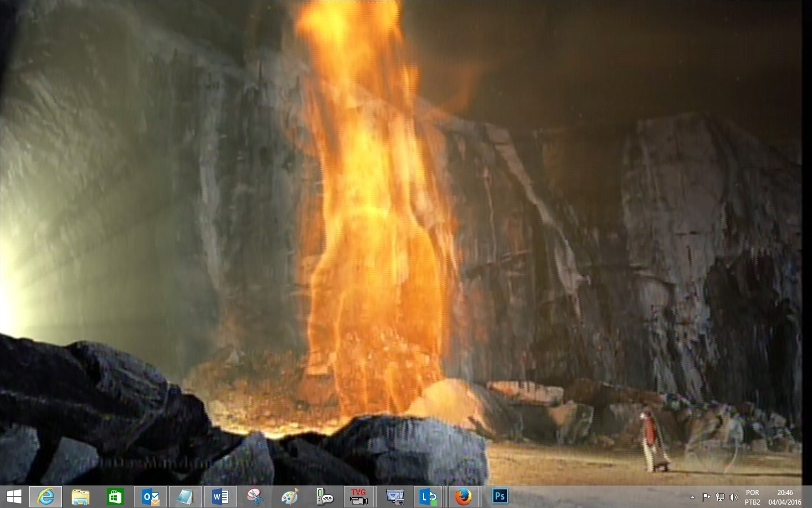Viewport: 812px width, 508px height.
Task: Open the Action Center flag icon
Action: pos(706,497)
